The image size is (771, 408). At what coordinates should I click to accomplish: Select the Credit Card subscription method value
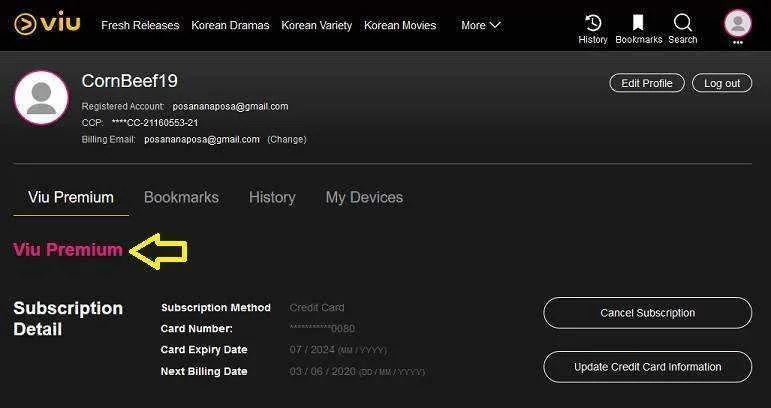coord(317,308)
